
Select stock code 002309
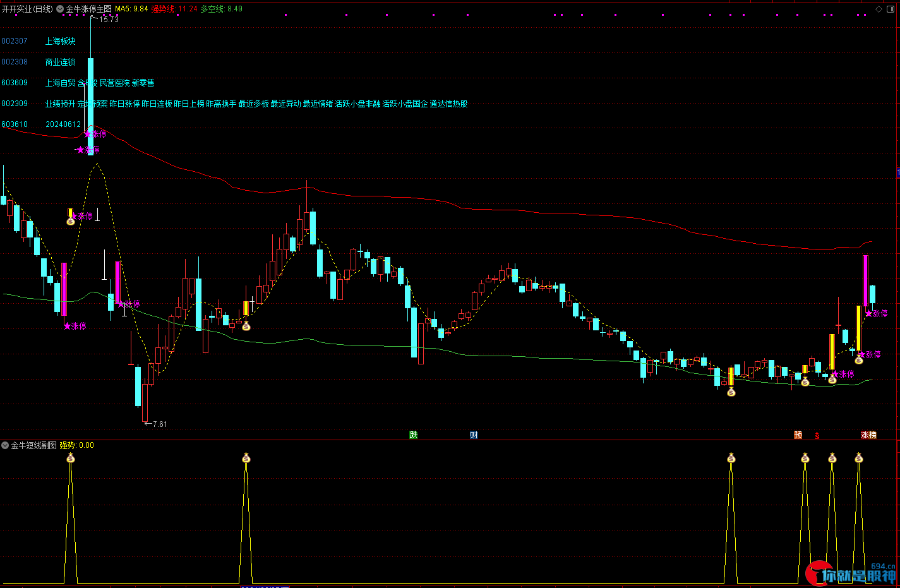point(15,104)
